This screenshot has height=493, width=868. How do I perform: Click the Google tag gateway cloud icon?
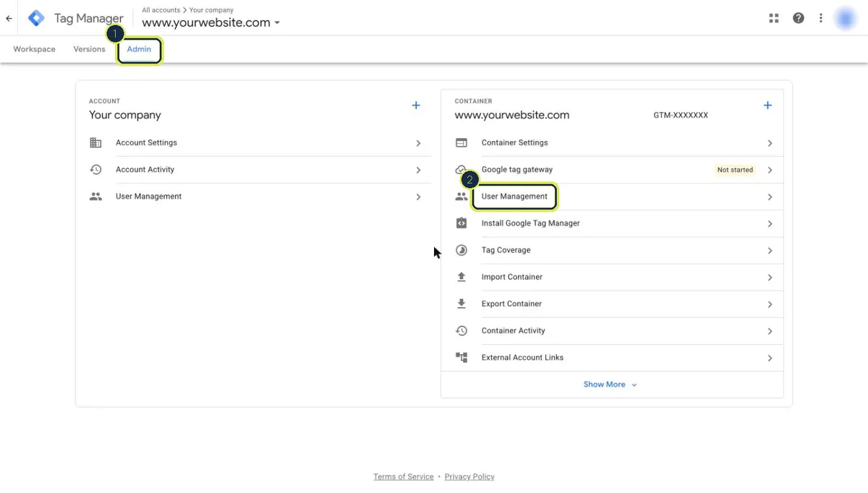(461, 169)
